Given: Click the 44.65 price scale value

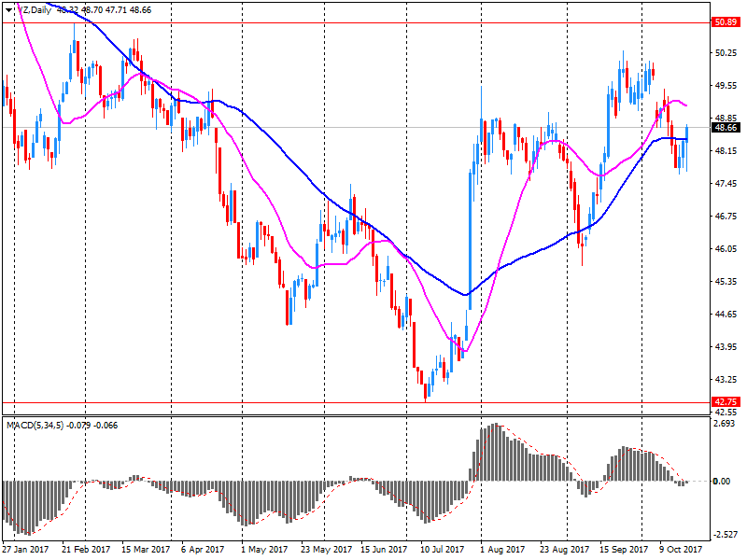Looking at the screenshot, I should (x=726, y=315).
